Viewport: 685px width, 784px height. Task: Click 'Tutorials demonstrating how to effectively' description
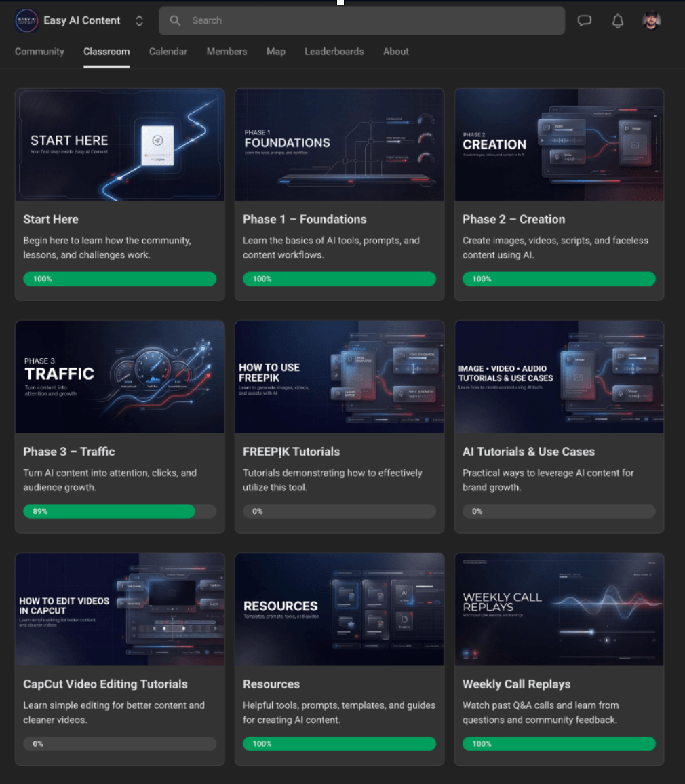(x=332, y=480)
